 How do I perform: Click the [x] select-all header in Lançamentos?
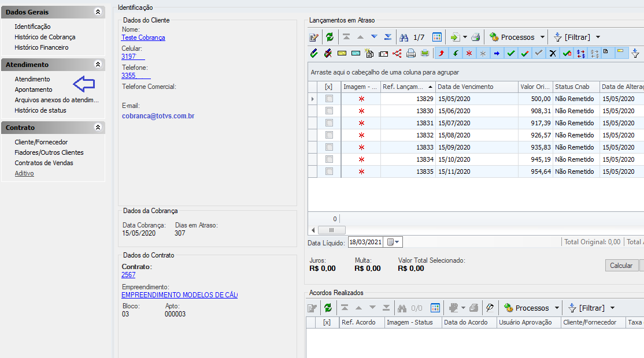tap(328, 87)
